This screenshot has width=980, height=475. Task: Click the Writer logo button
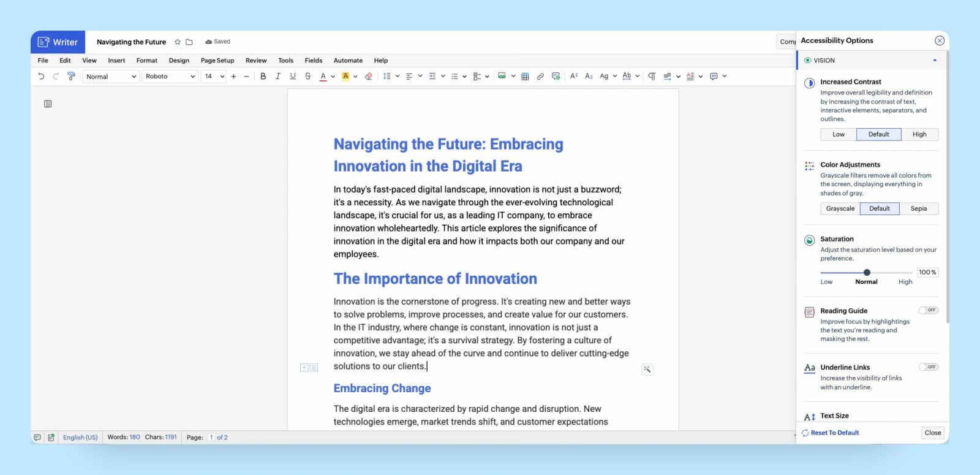[x=58, y=42]
